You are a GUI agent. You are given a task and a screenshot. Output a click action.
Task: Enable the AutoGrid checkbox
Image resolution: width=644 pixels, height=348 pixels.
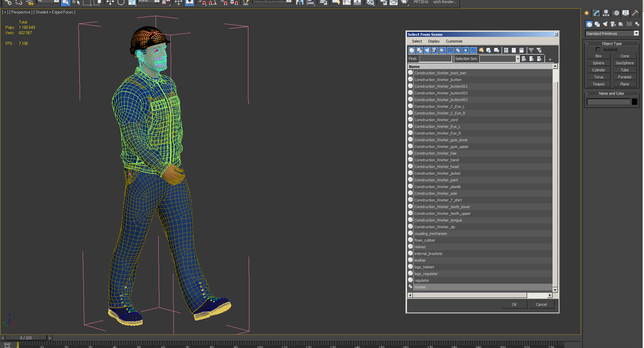click(598, 50)
